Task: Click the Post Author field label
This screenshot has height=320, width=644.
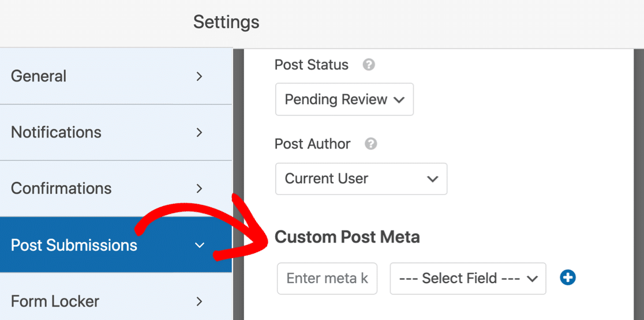Action: click(313, 144)
